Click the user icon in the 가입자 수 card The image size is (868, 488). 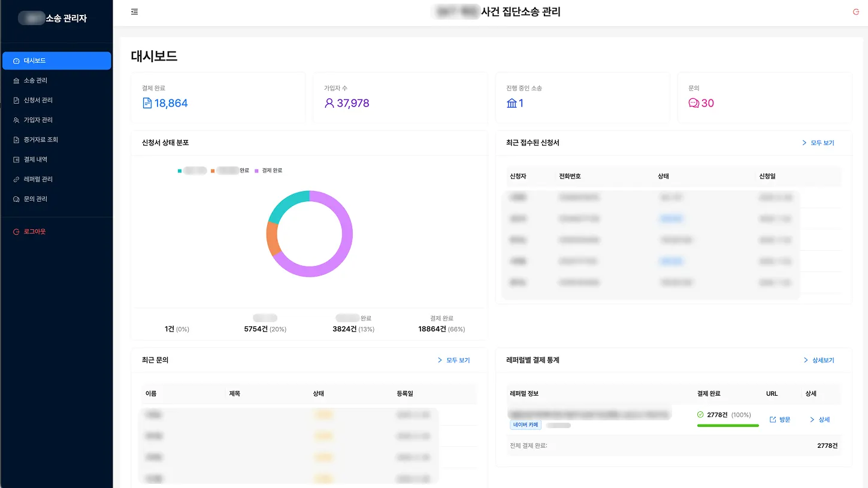coord(329,103)
